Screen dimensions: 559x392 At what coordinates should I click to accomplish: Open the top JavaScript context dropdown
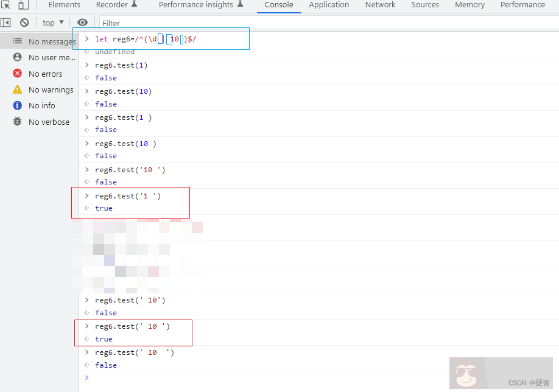coord(53,23)
